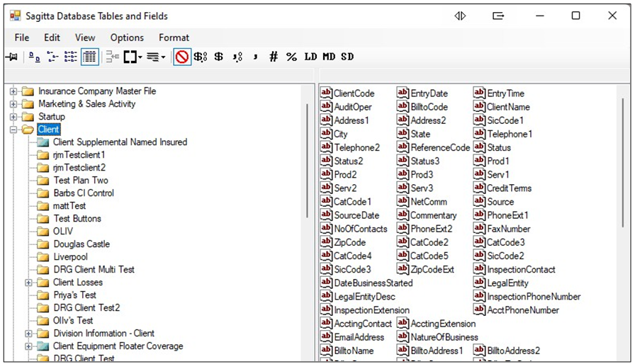The height and width of the screenshot is (364, 635).
Task: Open the Edit menu
Action: [52, 38]
